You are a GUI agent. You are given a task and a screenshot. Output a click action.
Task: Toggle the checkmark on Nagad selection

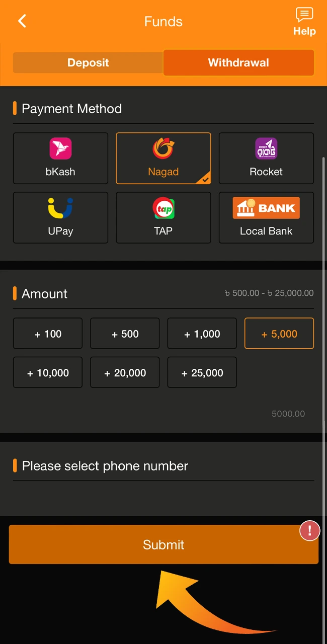coord(204,179)
